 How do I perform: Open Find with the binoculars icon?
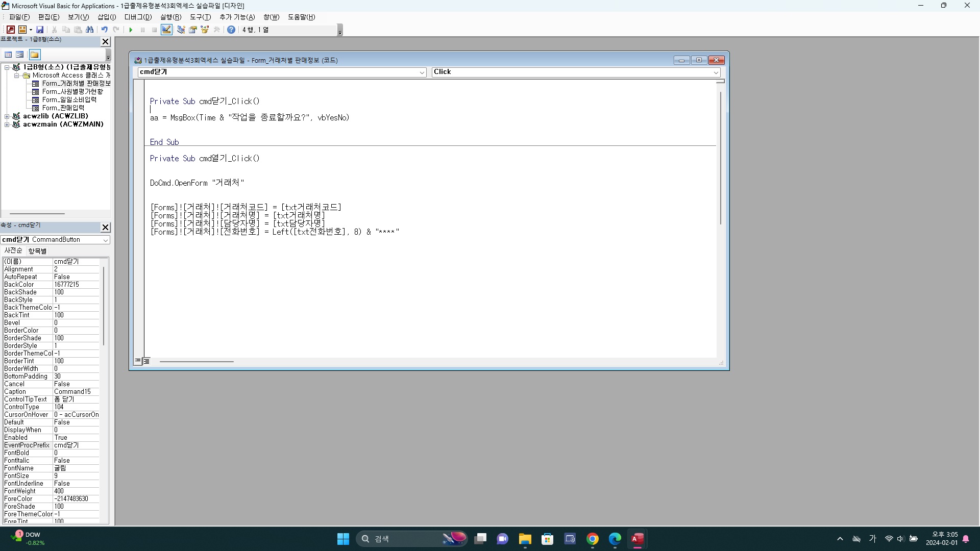click(x=90, y=30)
